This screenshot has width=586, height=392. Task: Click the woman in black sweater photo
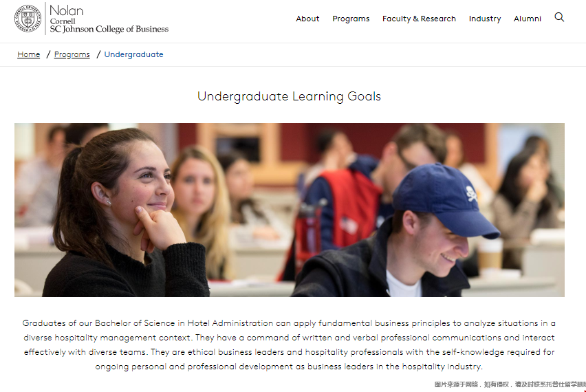(x=127, y=213)
